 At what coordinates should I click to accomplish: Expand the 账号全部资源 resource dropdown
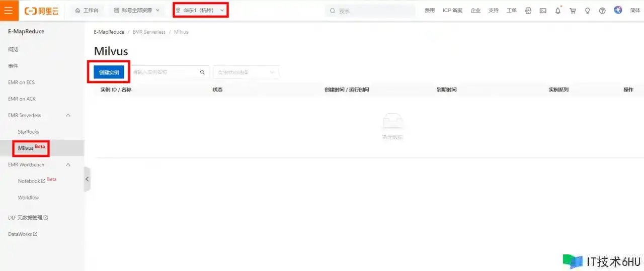(136, 10)
